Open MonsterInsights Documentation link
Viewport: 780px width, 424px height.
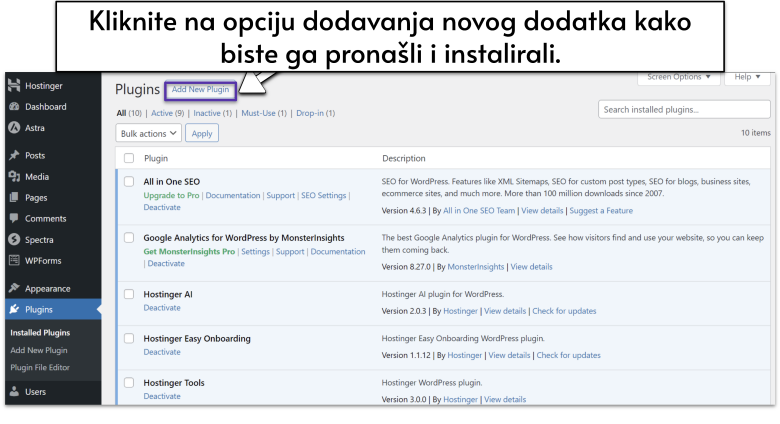(338, 252)
